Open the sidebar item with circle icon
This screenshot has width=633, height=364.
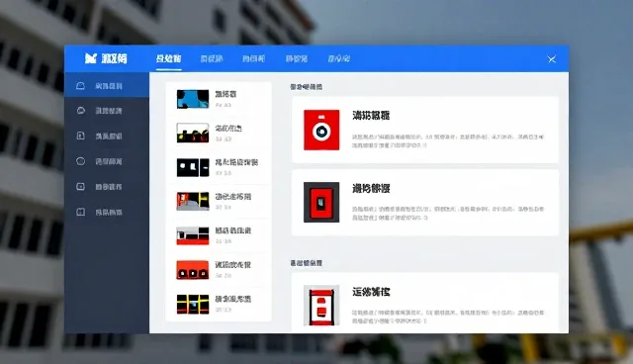click(x=107, y=161)
